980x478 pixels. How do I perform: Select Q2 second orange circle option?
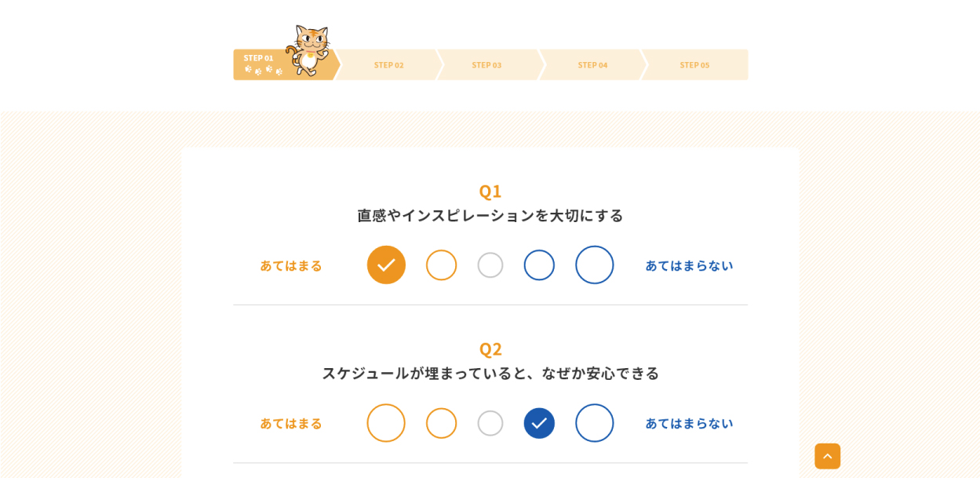point(441,423)
